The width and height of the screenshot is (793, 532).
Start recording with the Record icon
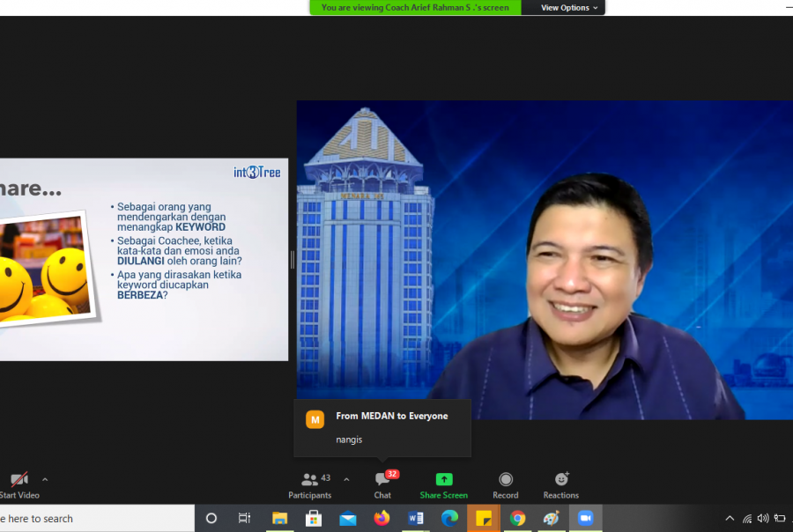pos(506,480)
